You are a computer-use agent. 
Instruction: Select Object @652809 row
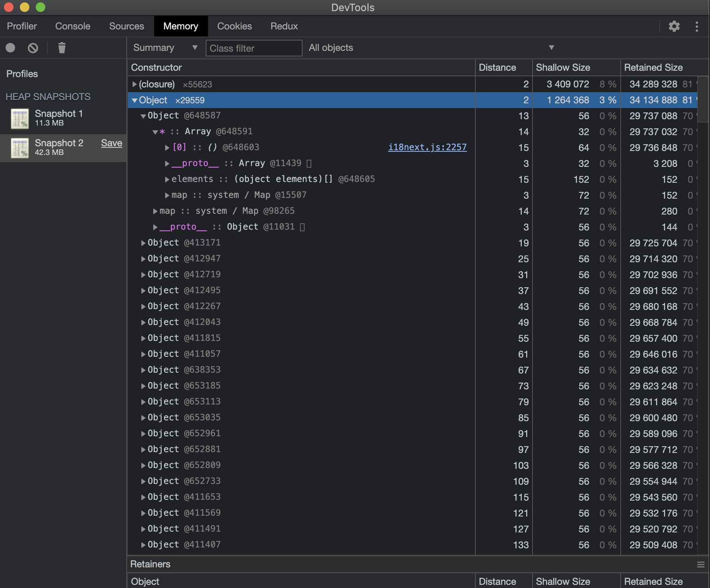coord(413,465)
